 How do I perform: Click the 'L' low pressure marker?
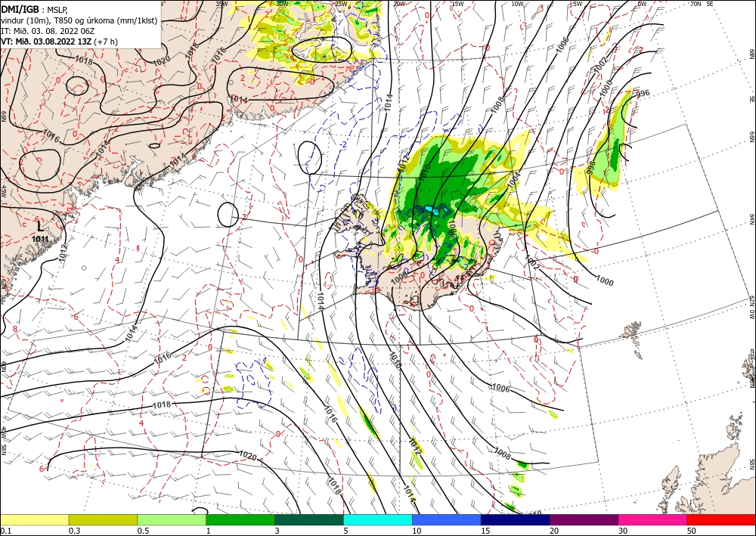(41, 226)
